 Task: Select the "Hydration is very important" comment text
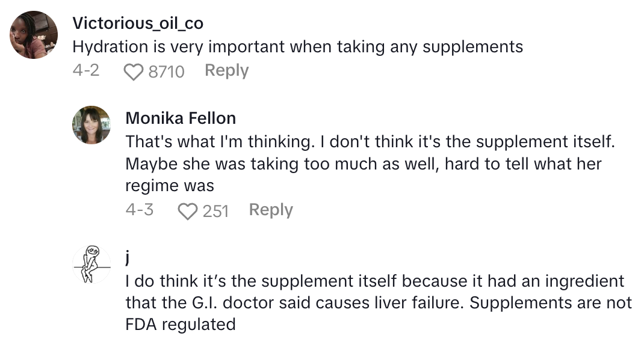(297, 47)
